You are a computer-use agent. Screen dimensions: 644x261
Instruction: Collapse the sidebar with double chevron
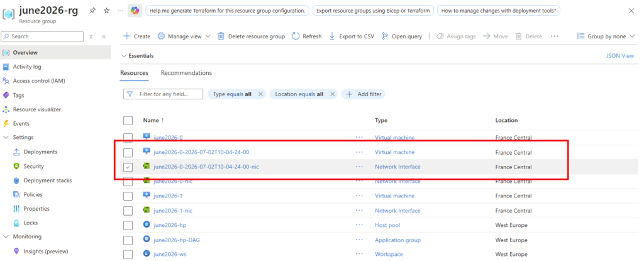[x=104, y=36]
